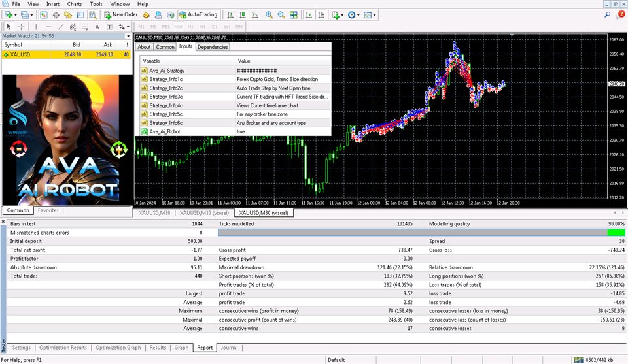Click the New Order button

tap(121, 15)
